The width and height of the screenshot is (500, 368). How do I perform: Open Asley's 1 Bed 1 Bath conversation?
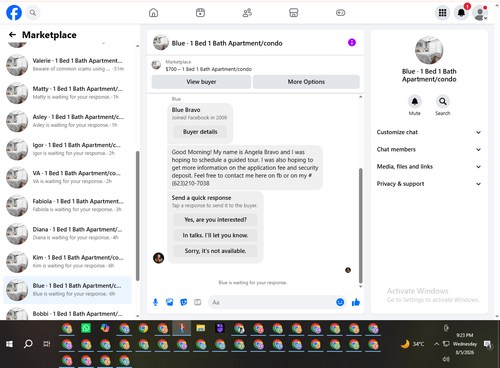pyautogui.click(x=68, y=121)
